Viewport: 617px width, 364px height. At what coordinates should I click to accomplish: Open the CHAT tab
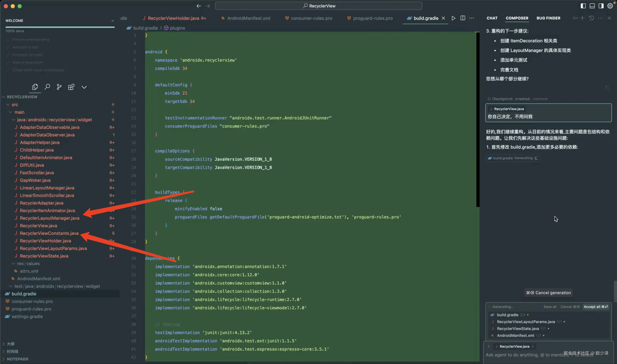pos(492,18)
